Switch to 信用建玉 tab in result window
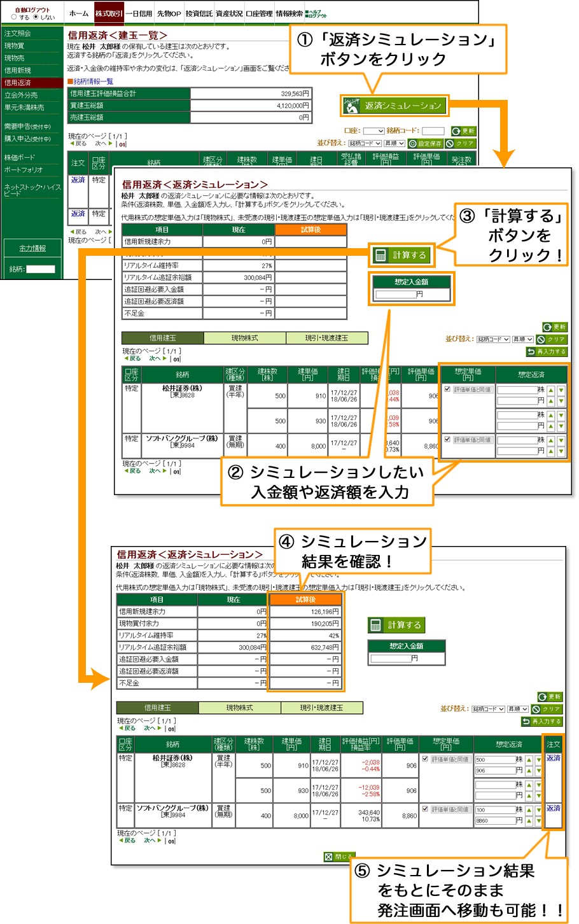The image size is (579, 924). [x=157, y=708]
